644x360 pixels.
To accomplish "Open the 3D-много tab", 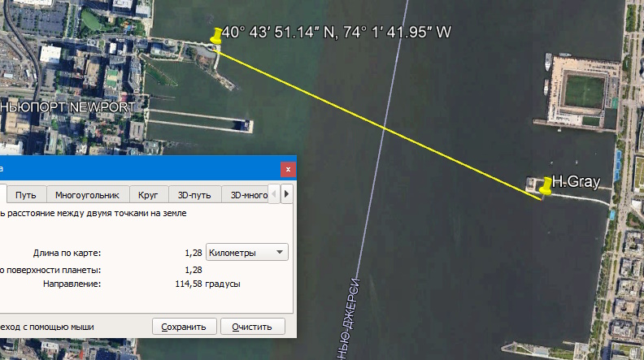I will [246, 194].
